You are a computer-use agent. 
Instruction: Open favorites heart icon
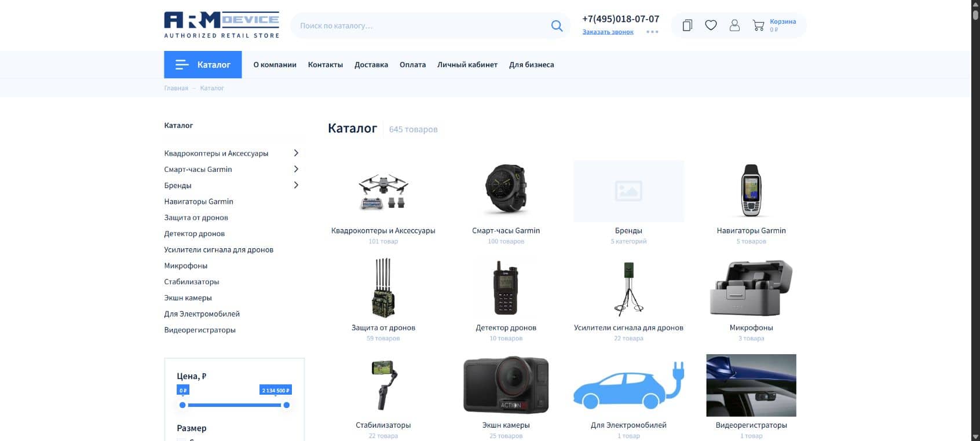711,25
